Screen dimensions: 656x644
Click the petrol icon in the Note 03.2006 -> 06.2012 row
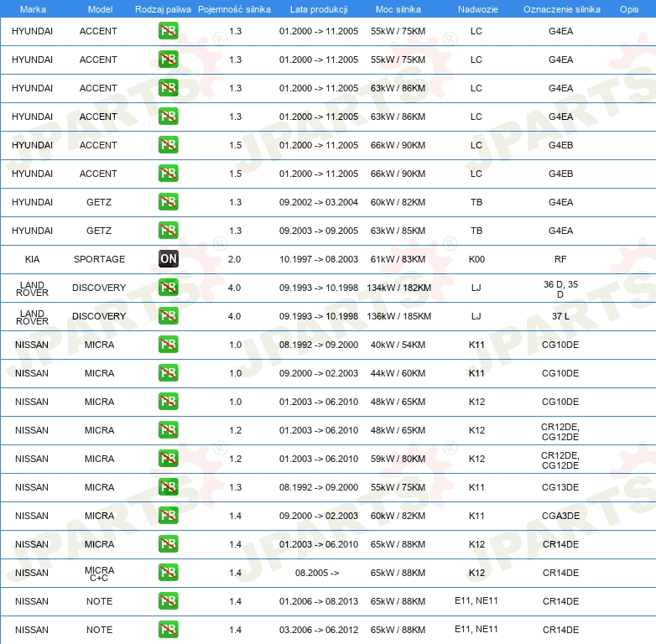(168, 630)
